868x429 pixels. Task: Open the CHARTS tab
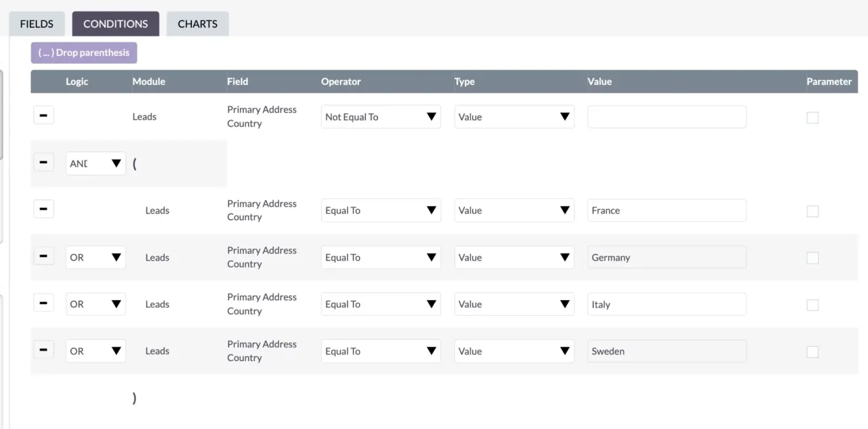tap(197, 23)
